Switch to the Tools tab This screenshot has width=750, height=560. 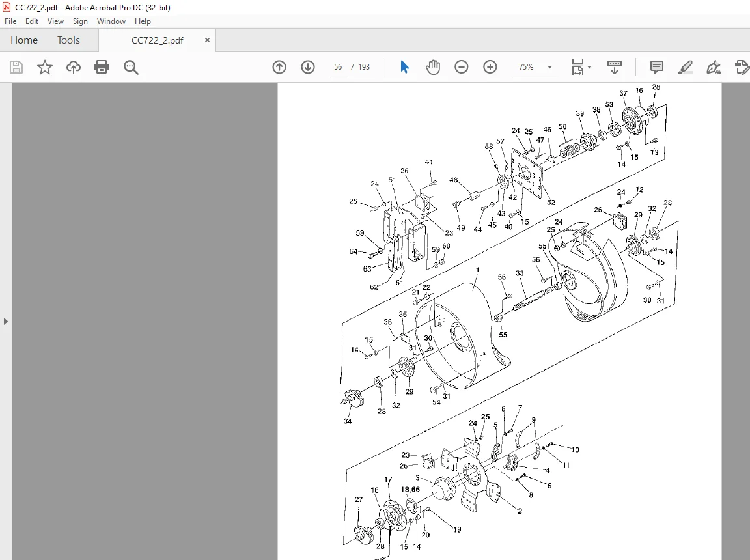point(68,40)
